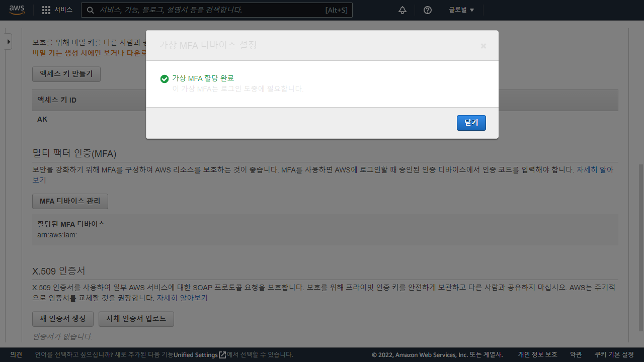Click the 닫기 button in dialog
The width and height of the screenshot is (644, 362).
click(471, 123)
